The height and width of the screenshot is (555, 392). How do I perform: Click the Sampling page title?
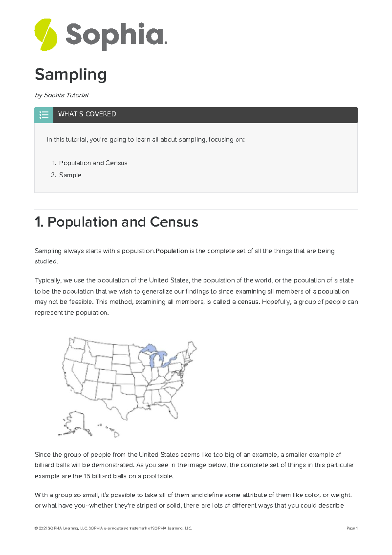click(71, 75)
